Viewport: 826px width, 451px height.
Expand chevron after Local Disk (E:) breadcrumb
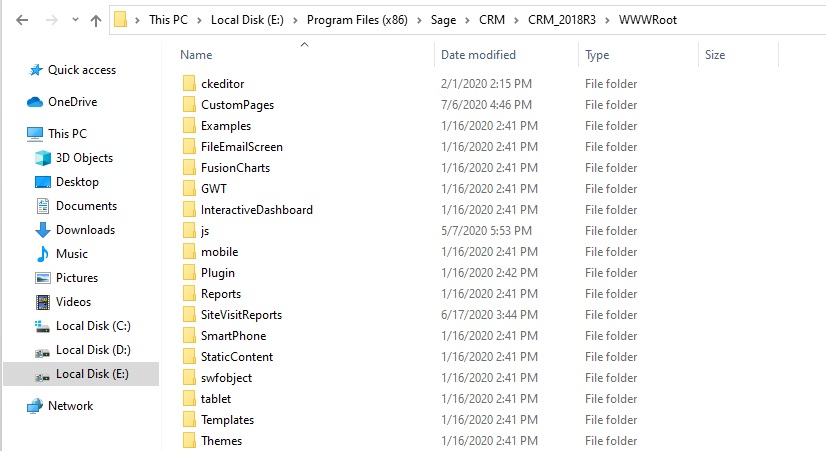pyautogui.click(x=295, y=21)
